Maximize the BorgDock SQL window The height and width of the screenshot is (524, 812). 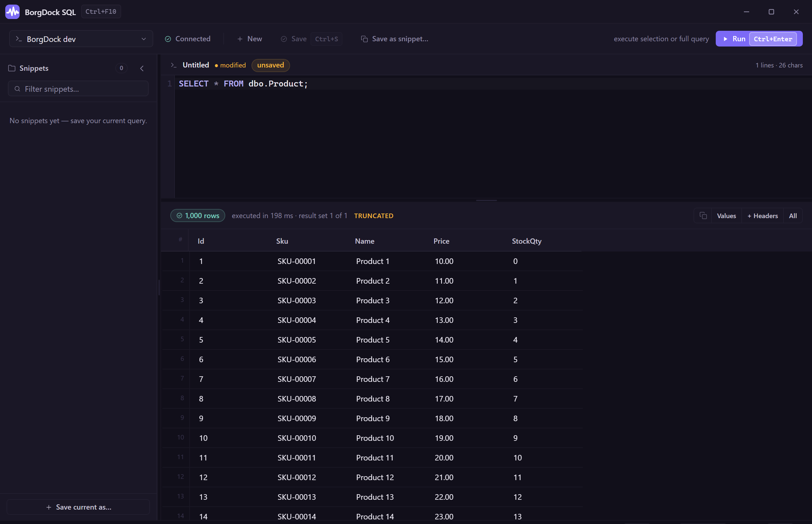coord(771,11)
